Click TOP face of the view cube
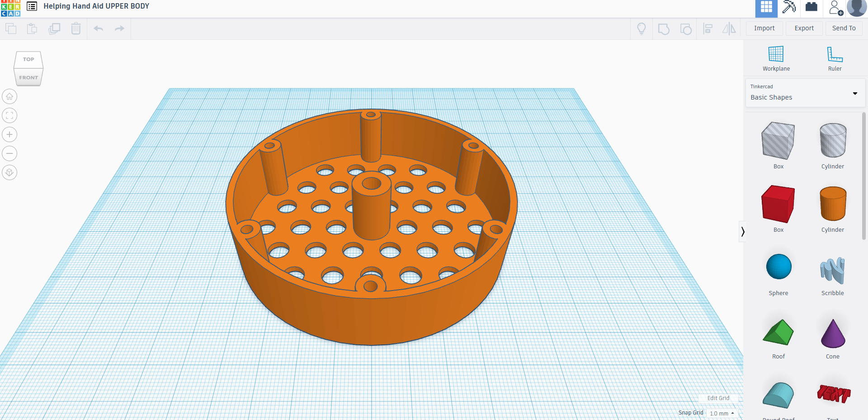The image size is (868, 420). click(28, 59)
